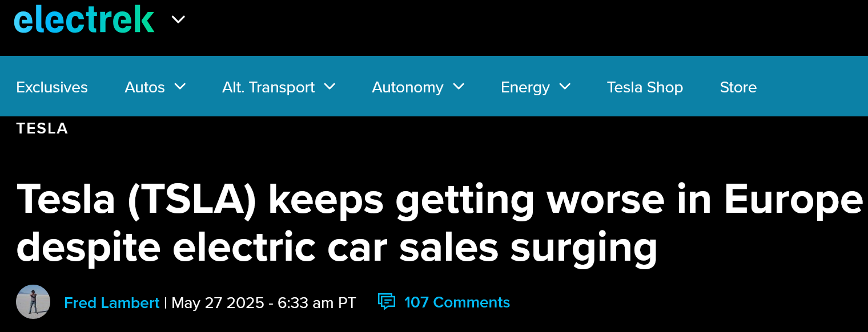Open Fred Lambert's author page link

pos(112,302)
